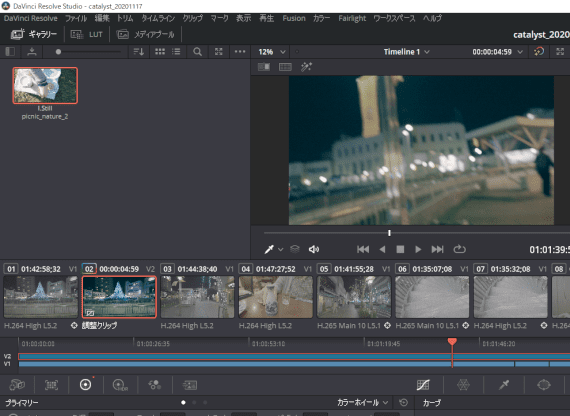Toggle the ギャラリー panel button
This screenshot has height=416, width=570.
[x=34, y=34]
